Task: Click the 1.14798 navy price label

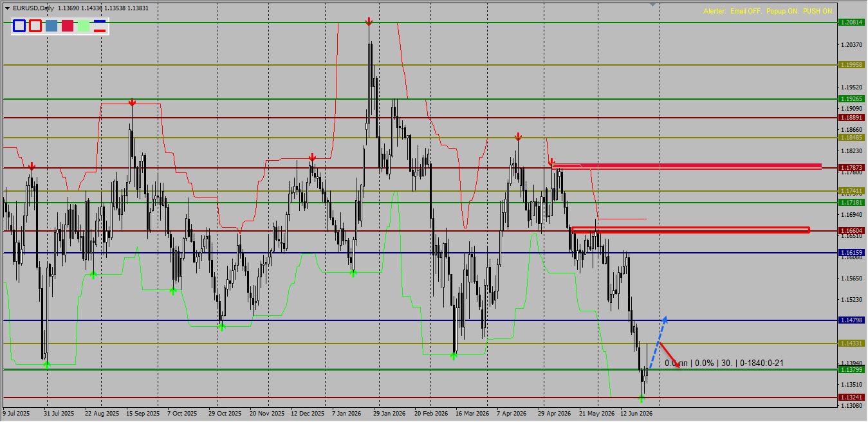Action: (x=852, y=320)
